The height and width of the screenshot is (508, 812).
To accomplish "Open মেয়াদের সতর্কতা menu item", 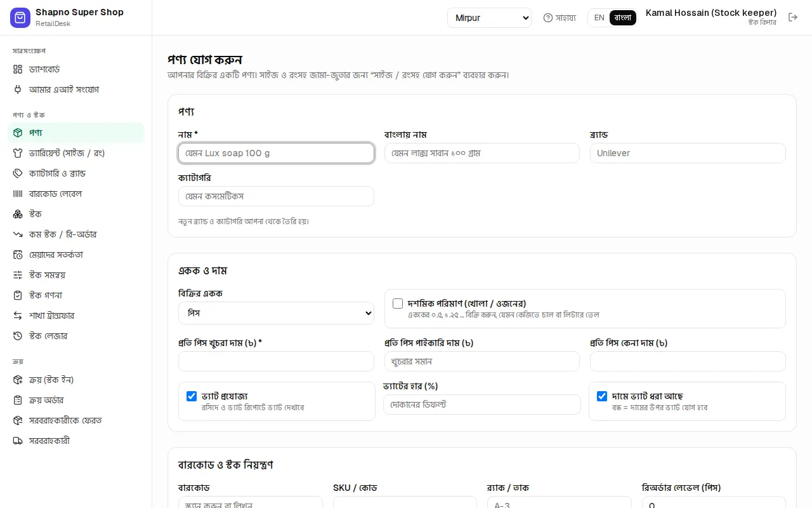I will (x=76, y=255).
